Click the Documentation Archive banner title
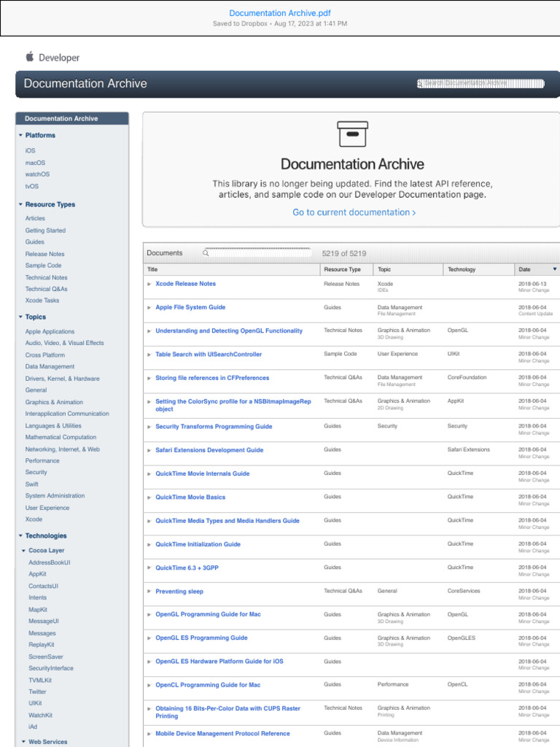 click(85, 83)
